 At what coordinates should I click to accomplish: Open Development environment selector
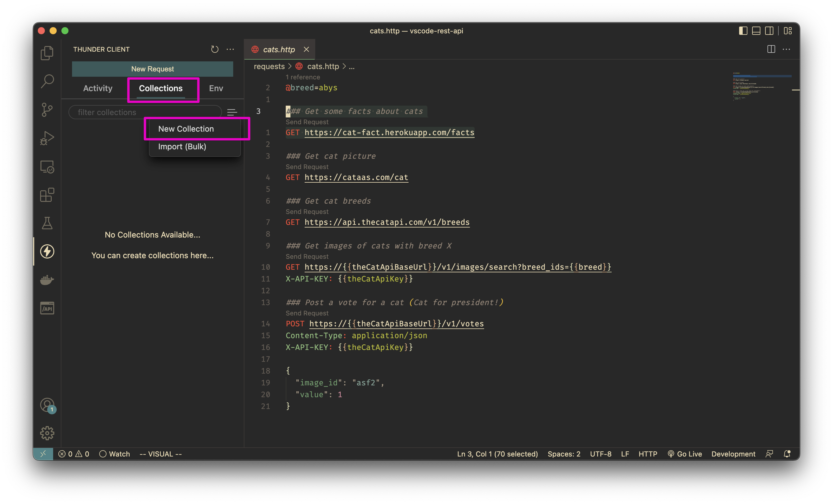pyautogui.click(x=733, y=454)
